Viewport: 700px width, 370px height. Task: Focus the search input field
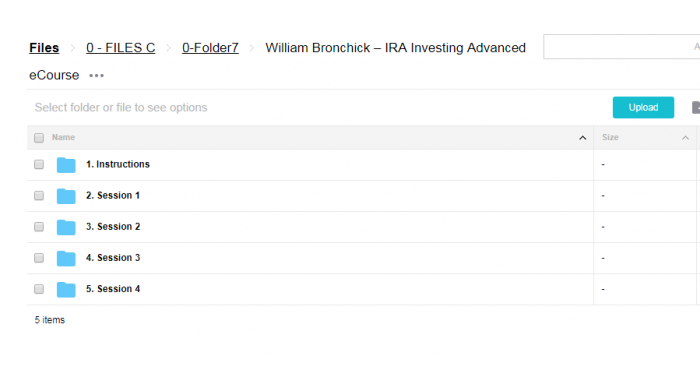click(621, 46)
